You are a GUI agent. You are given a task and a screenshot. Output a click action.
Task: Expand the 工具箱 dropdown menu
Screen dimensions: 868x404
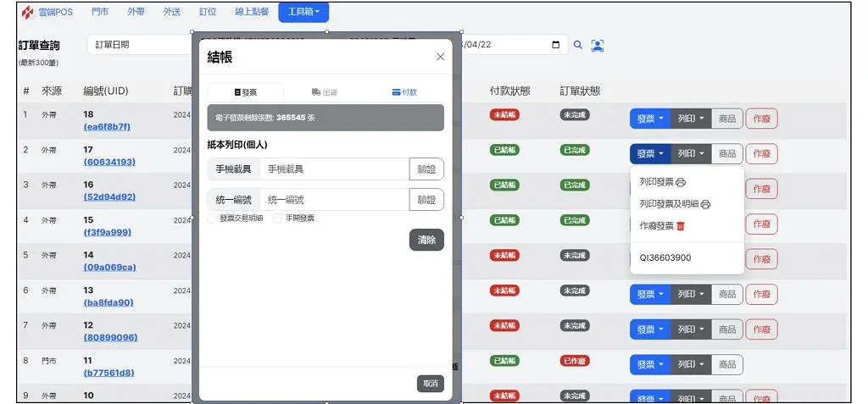303,13
